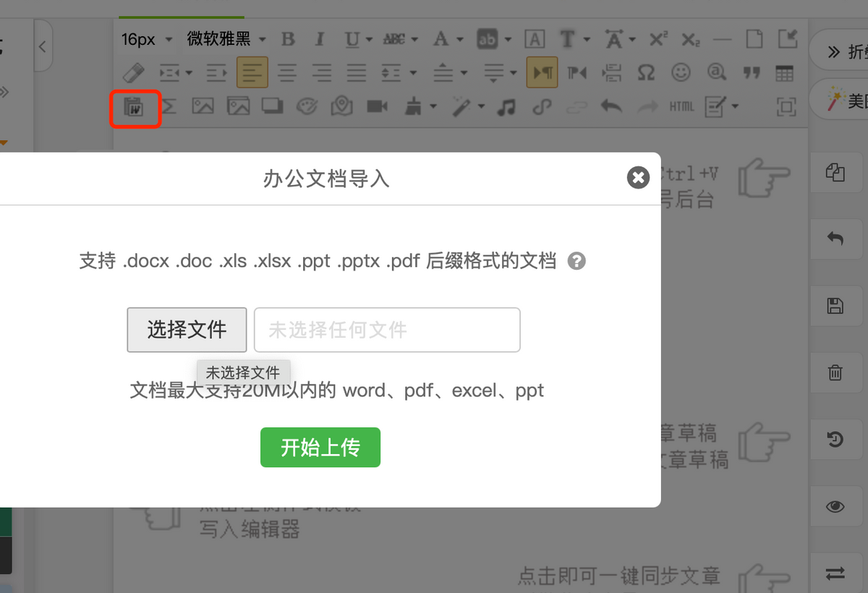Insert special character with Omega icon
This screenshot has width=868, height=593.
(645, 73)
